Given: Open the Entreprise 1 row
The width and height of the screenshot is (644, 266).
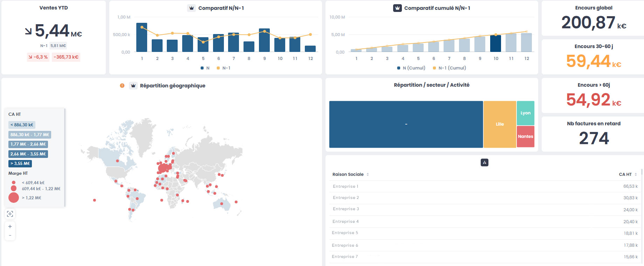Looking at the screenshot, I should 345,186.
